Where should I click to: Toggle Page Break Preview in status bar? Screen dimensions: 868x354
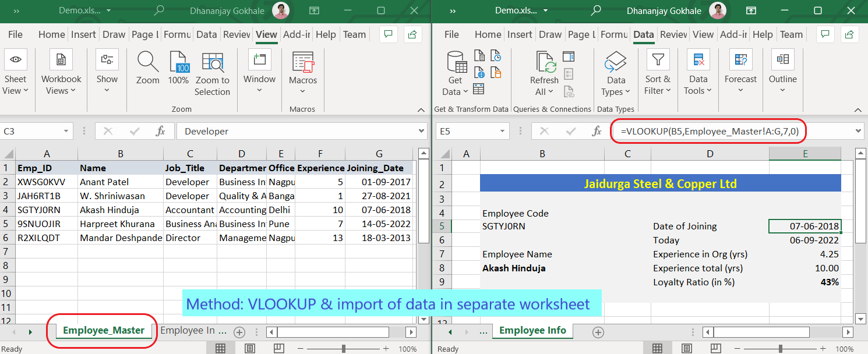click(278, 348)
